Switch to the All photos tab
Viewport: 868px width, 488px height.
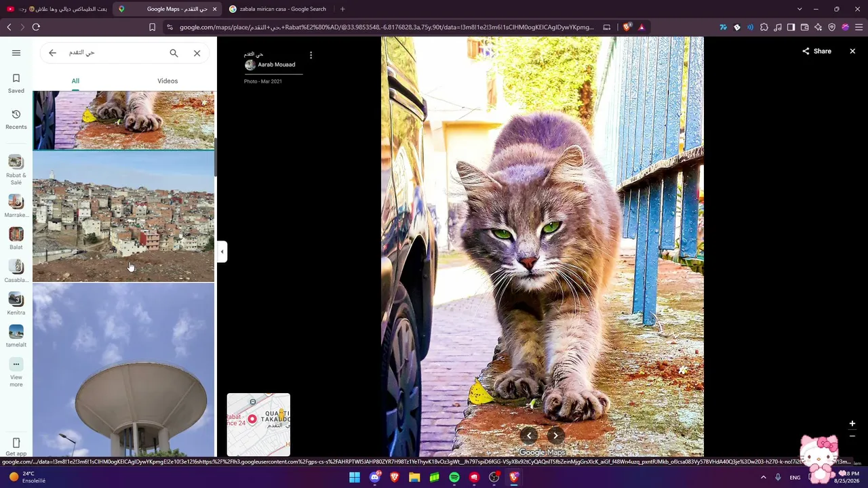point(75,81)
